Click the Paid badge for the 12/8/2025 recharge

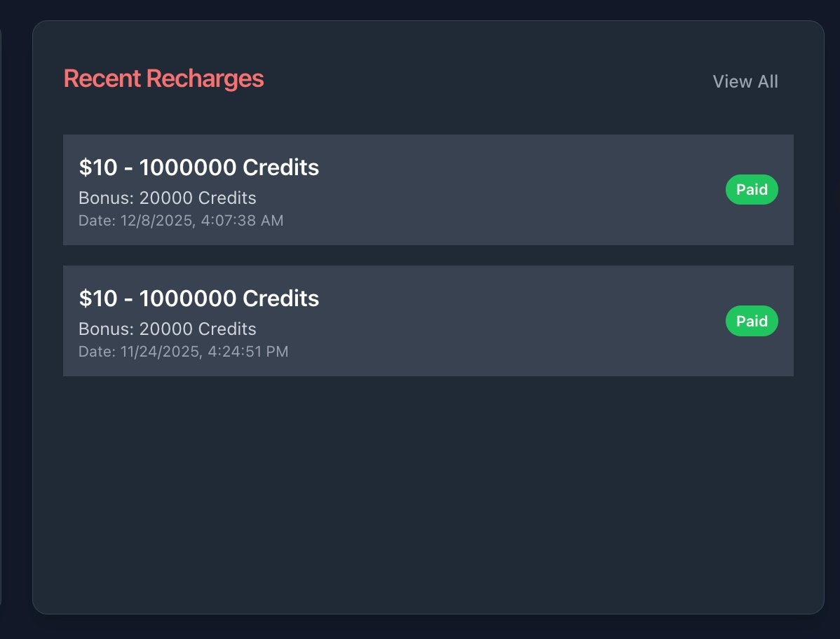pos(752,190)
